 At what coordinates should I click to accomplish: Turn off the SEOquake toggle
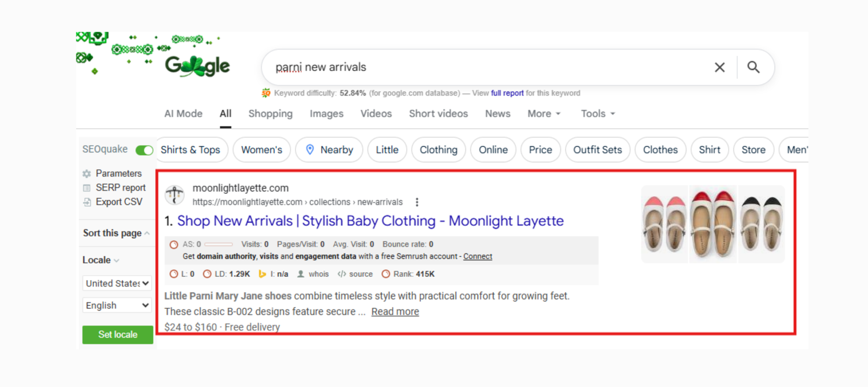click(144, 150)
